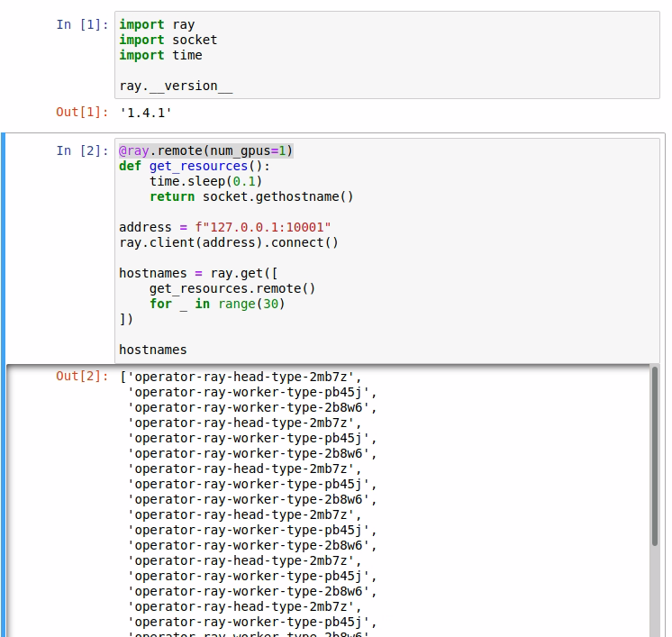Place cursor on the 'import time' line
This screenshot has height=637, width=672.
coord(160,55)
